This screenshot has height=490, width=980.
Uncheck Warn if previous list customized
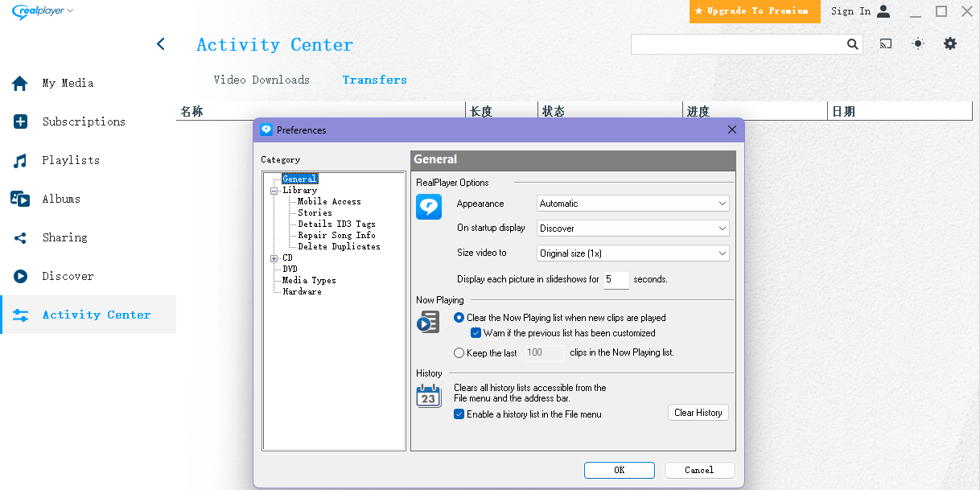[476, 333]
